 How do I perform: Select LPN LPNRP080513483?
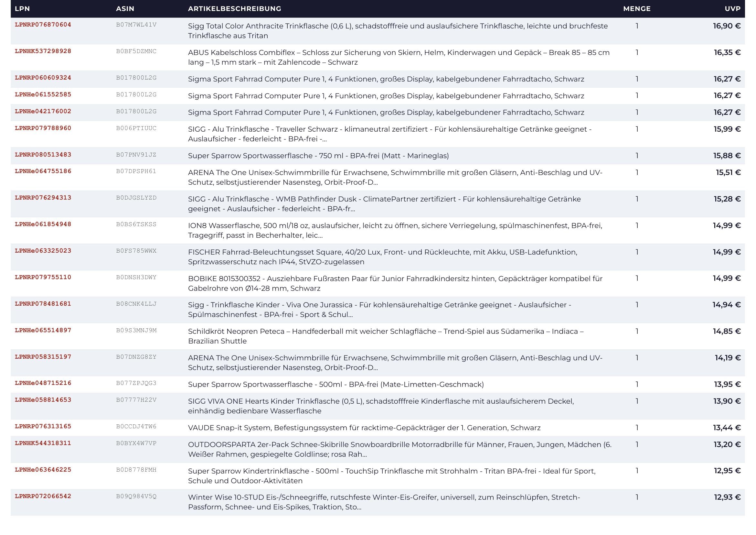43,155
